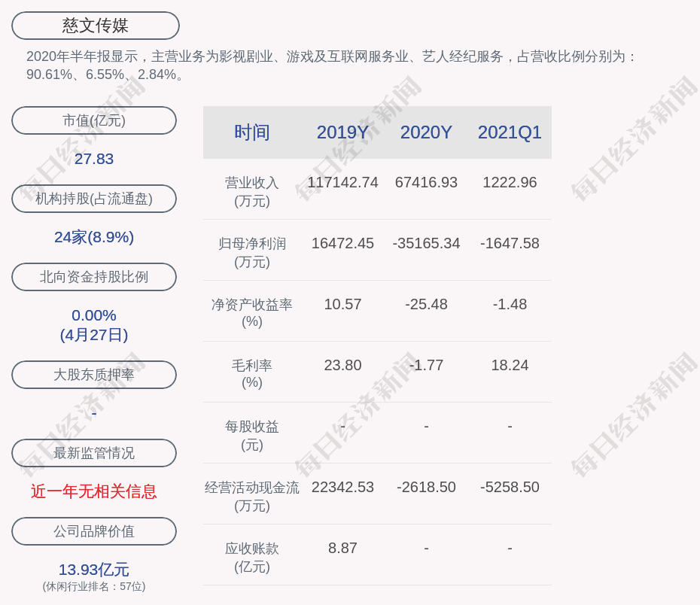Select the 市值(亿元) label pill
The image size is (700, 605).
(94, 120)
